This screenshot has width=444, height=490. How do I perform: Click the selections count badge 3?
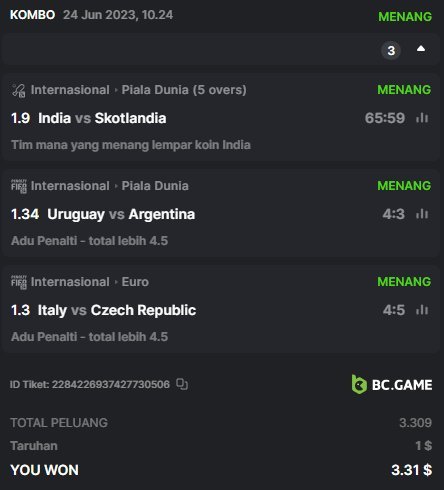click(x=391, y=51)
